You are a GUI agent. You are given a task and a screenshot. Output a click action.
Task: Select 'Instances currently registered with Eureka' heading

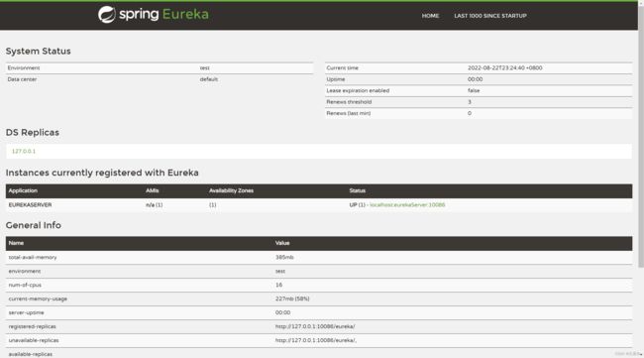(102, 173)
